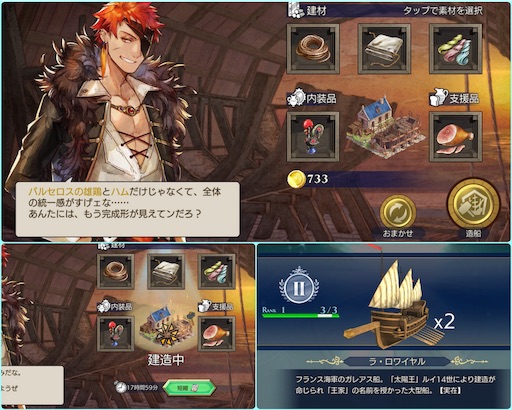Select the white canvas cloth material slot

(x=384, y=49)
